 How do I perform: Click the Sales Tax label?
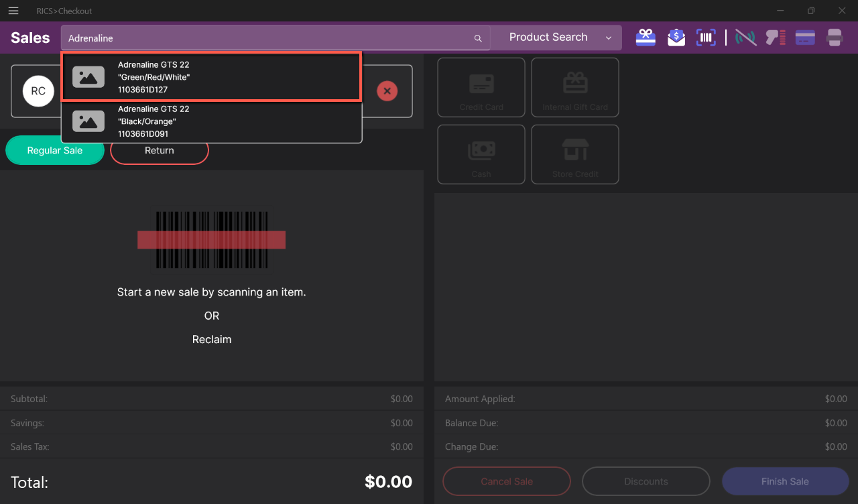[30, 447]
